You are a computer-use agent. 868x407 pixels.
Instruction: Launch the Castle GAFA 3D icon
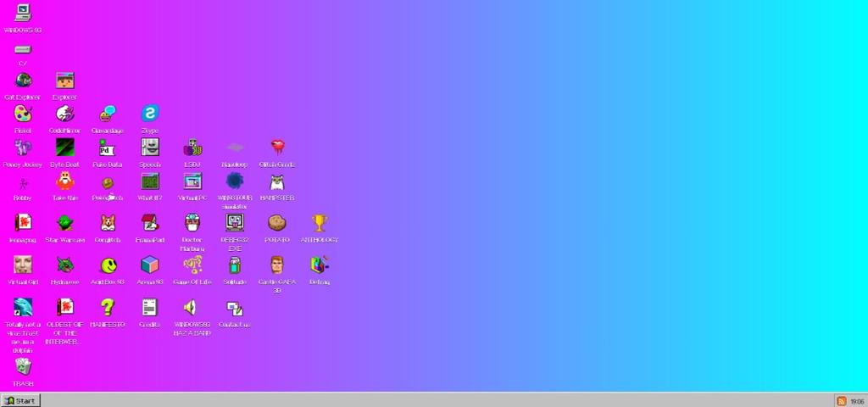pyautogui.click(x=277, y=265)
